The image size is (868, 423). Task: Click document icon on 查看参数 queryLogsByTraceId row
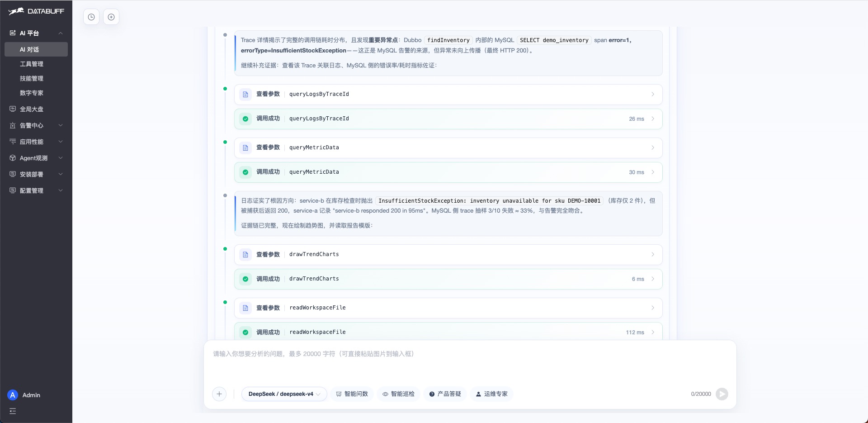pos(245,94)
